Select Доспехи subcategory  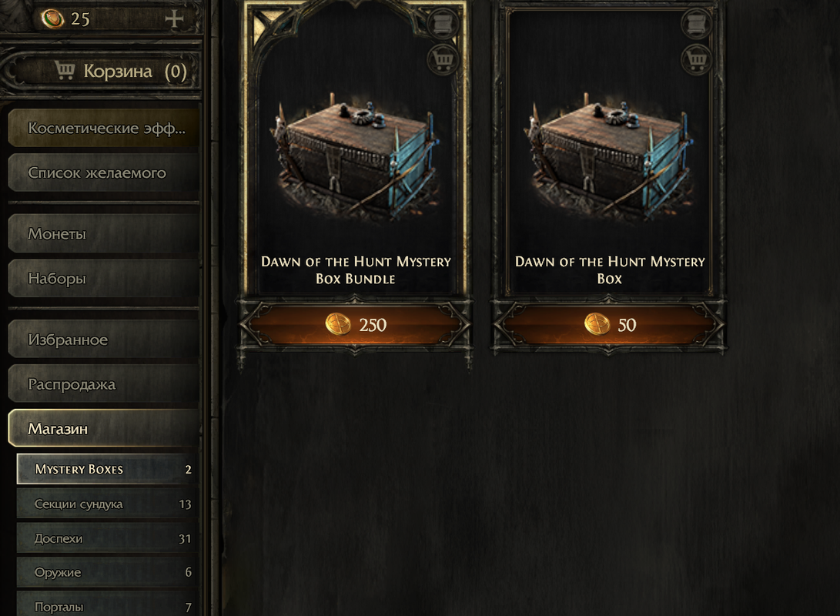pos(108,538)
